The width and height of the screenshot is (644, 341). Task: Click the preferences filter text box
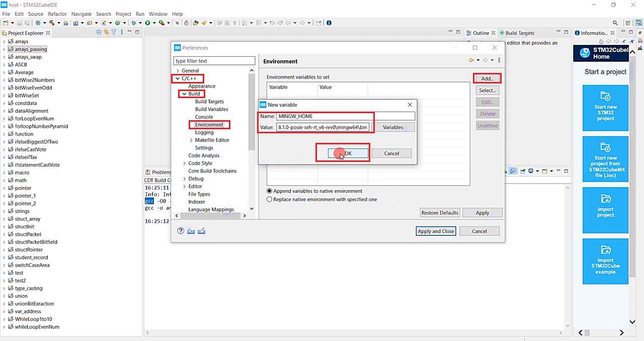coord(214,61)
